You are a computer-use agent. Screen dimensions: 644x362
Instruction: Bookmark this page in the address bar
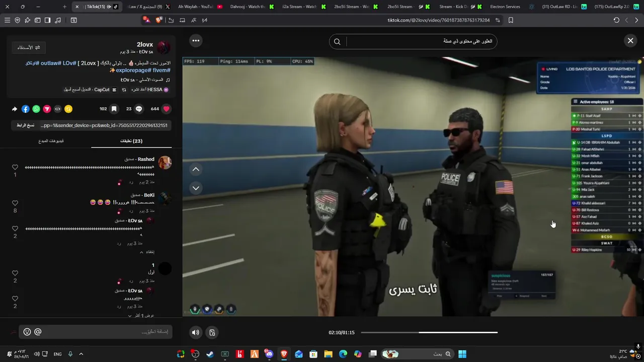point(511,20)
